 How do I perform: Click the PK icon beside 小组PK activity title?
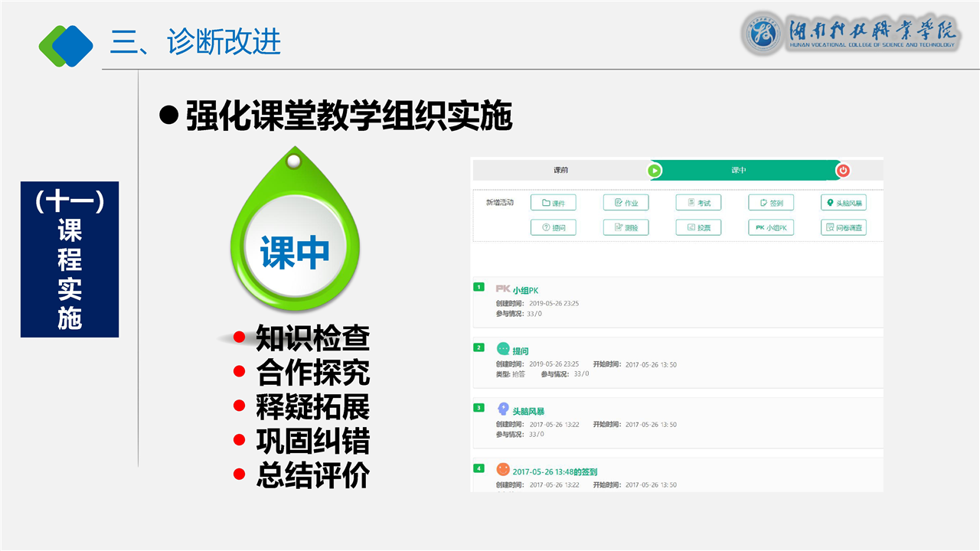(503, 289)
